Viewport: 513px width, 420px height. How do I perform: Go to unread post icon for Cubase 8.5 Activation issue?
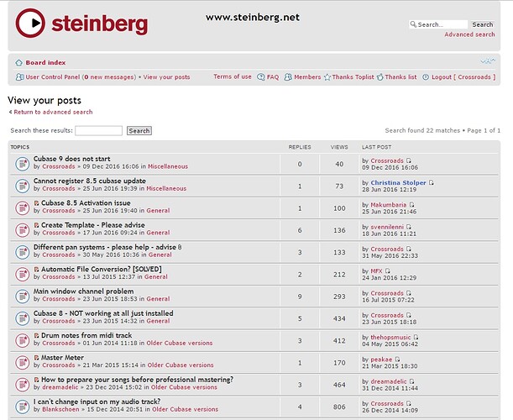(36, 203)
